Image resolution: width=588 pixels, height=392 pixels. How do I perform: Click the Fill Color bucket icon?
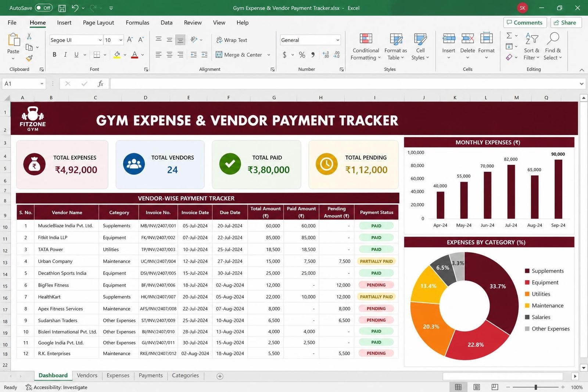(117, 54)
